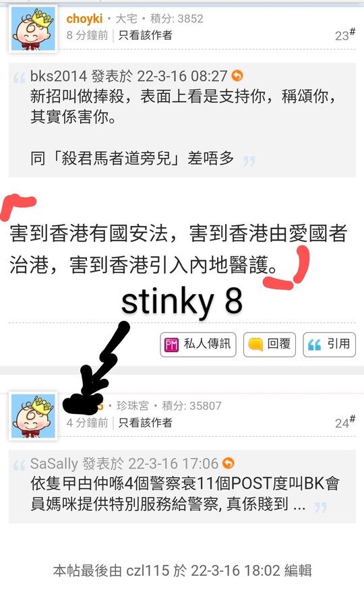Click the closing quote mark of SaSally quote
The image size is (364, 598).
[x=321, y=507]
